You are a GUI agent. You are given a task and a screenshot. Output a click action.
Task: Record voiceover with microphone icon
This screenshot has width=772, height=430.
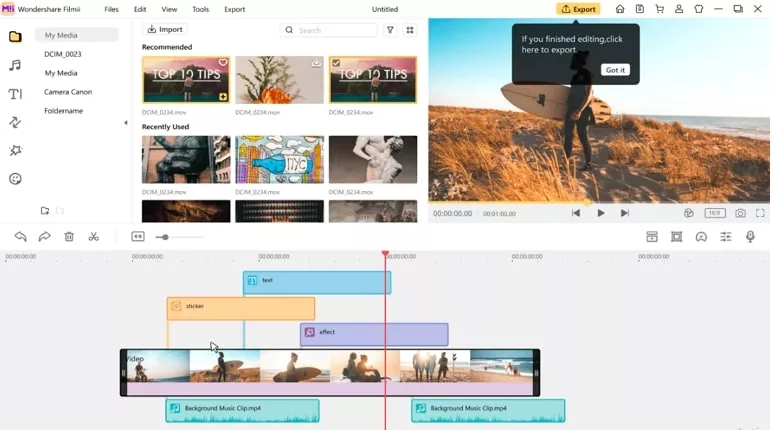tap(750, 237)
